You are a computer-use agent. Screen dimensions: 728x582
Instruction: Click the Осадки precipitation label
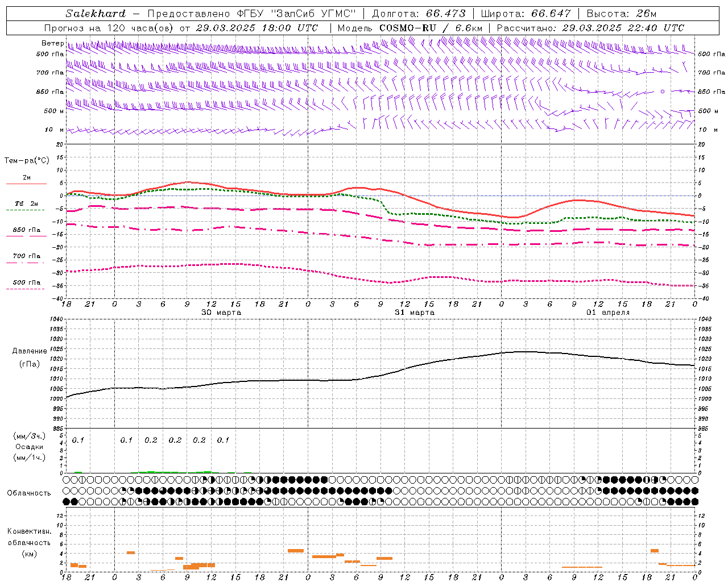pos(29,447)
